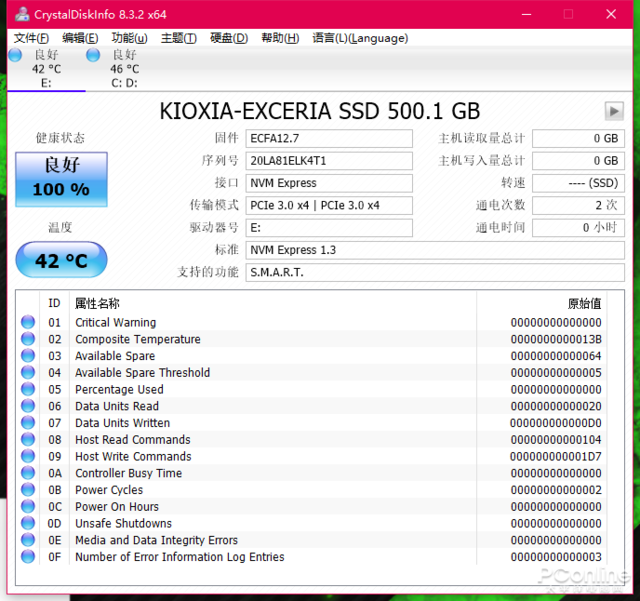Viewport: 640px width, 601px height.
Task: Click status circle for Host Read Commands
Action: (x=28, y=439)
